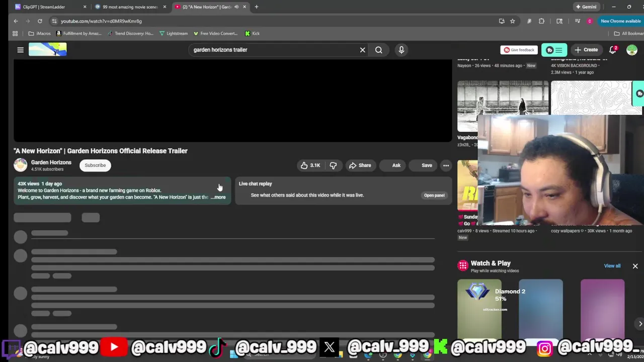Click the Chrome profile C avatar

click(590, 21)
